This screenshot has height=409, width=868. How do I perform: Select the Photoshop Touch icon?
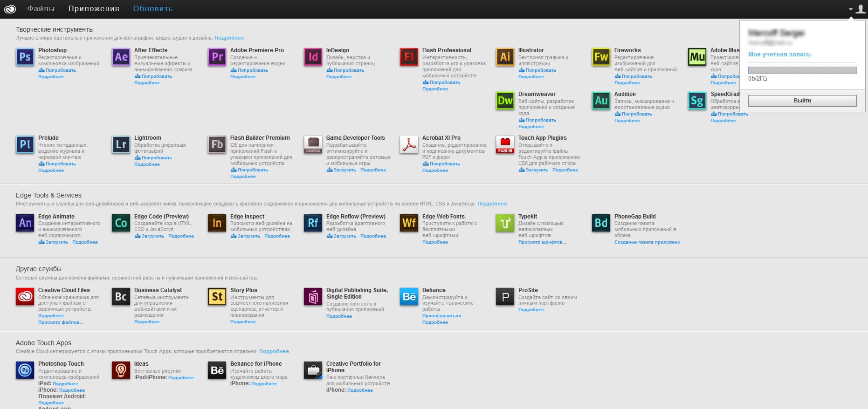(x=25, y=370)
